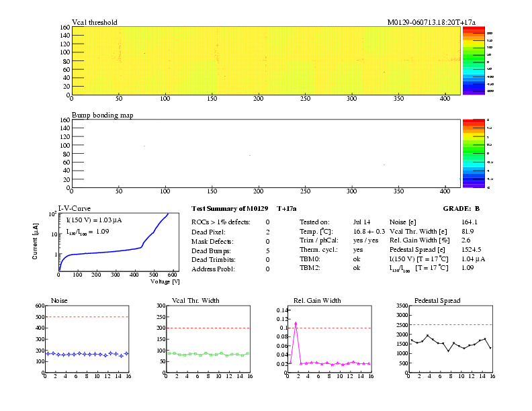Click the value '81.9'
532x411 pixels.
[x=468, y=231]
